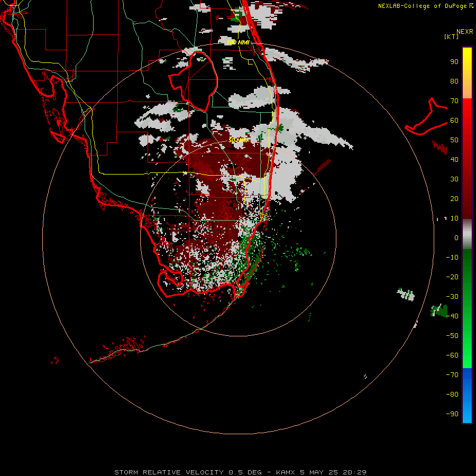Click the positive 10 scale value

[x=454, y=218]
